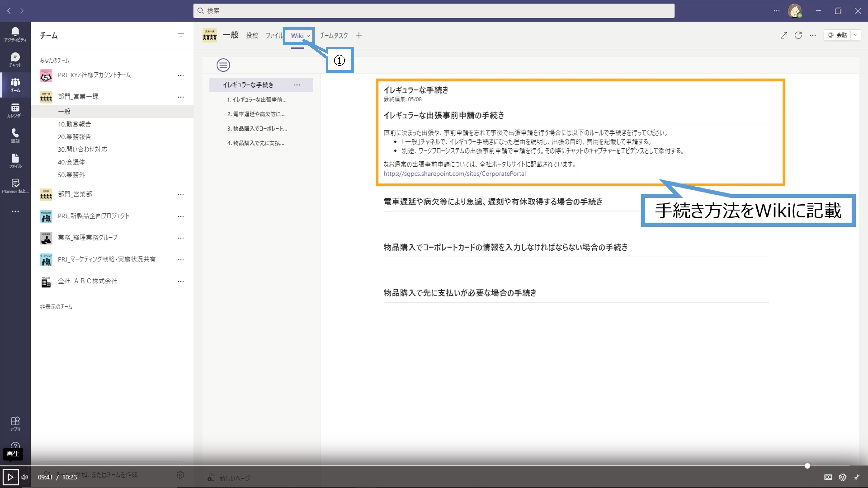Toggle the Wiki page list hamburger icon
Screen dimensions: 868x488
point(223,65)
